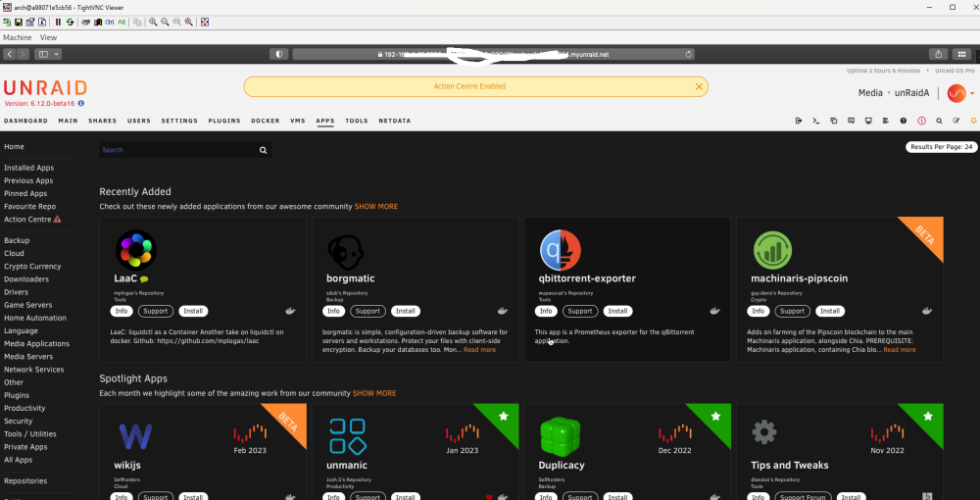Click the LaaC comment bubble icon
Screen dimensions: 980x500
(144, 279)
